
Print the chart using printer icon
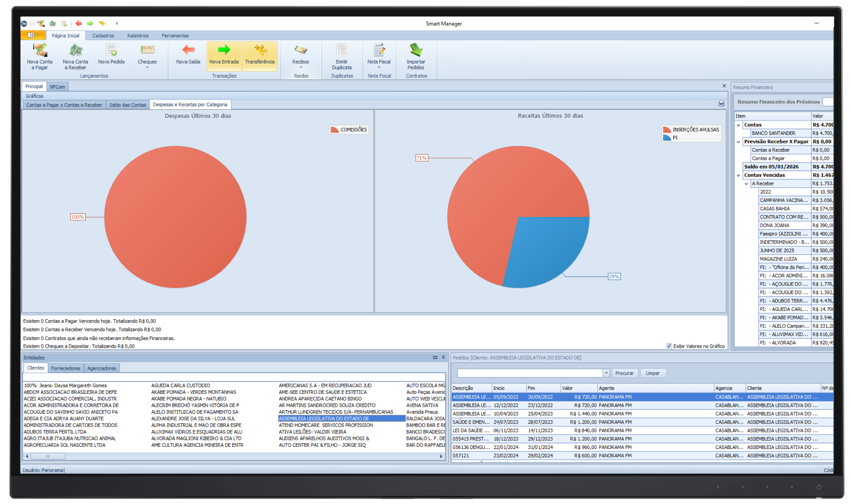point(721,104)
